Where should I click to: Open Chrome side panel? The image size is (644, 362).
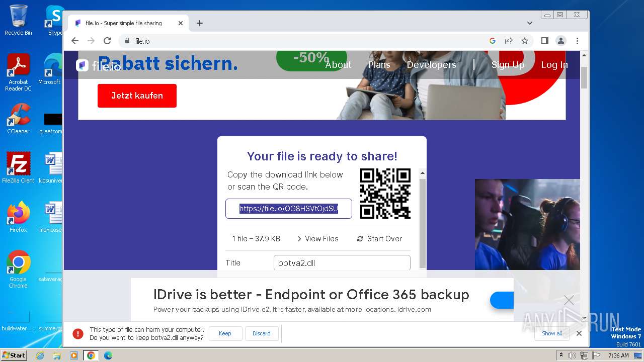coord(544,41)
